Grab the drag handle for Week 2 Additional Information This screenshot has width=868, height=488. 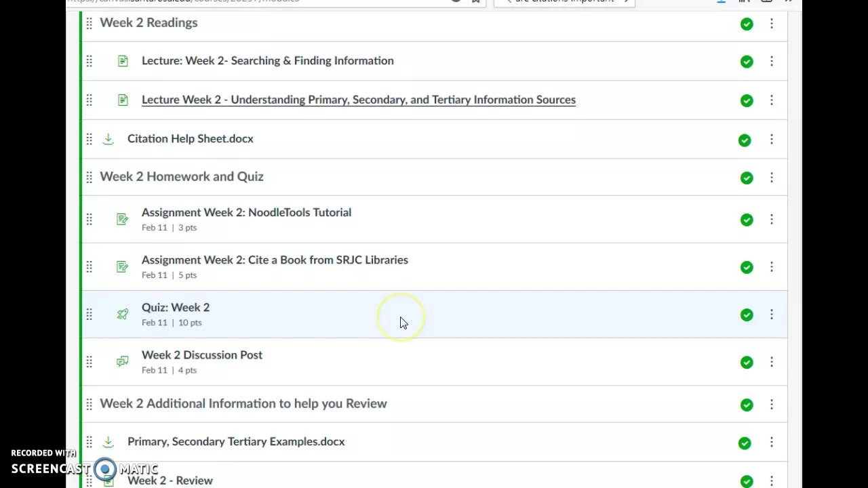(89, 405)
